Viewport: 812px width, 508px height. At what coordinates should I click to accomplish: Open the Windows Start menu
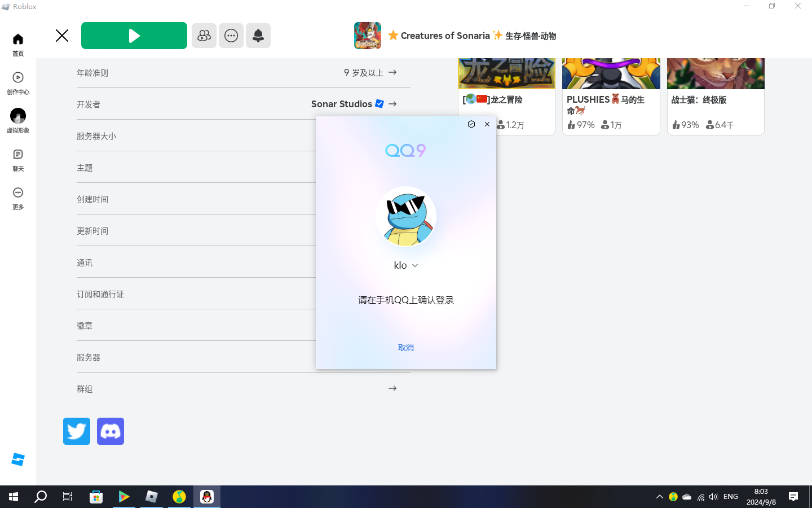(14, 497)
